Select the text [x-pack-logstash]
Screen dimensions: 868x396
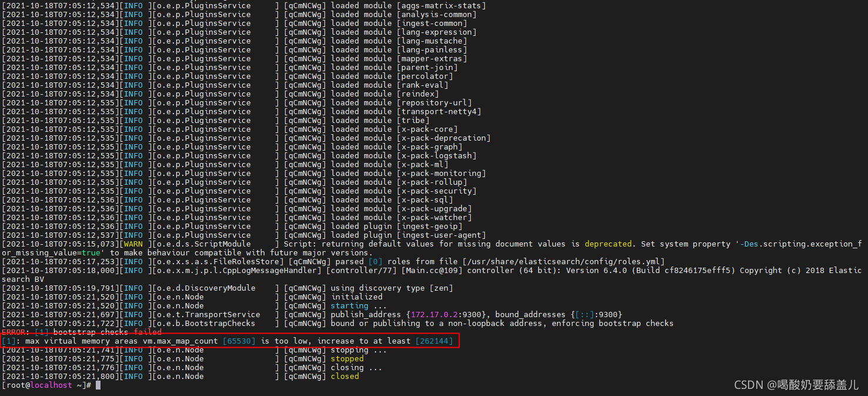[x=437, y=156]
